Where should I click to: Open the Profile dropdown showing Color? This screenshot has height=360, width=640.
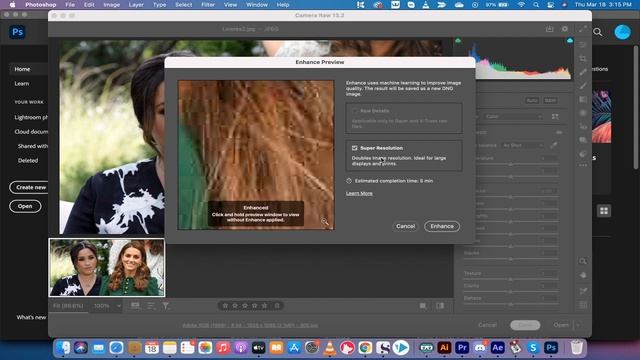click(x=513, y=117)
